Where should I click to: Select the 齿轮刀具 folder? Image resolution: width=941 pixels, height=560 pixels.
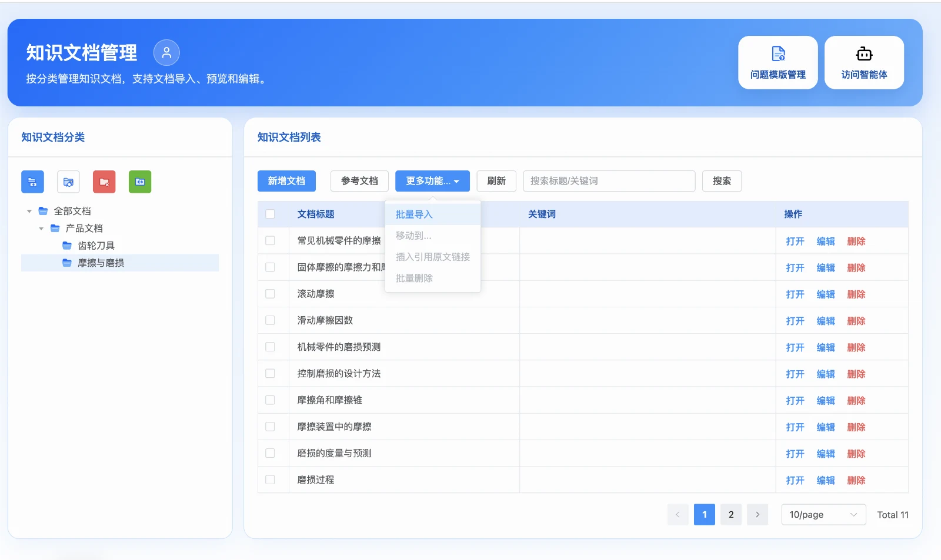(x=96, y=246)
